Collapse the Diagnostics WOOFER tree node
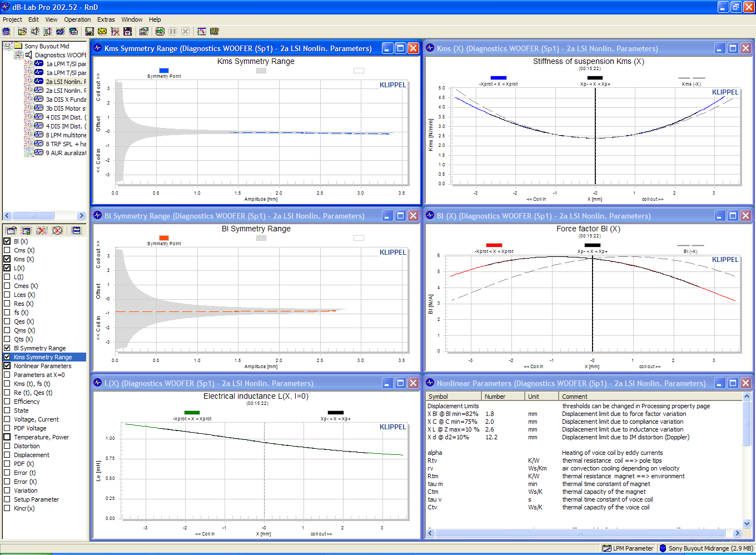The image size is (756, 555). coord(17,55)
